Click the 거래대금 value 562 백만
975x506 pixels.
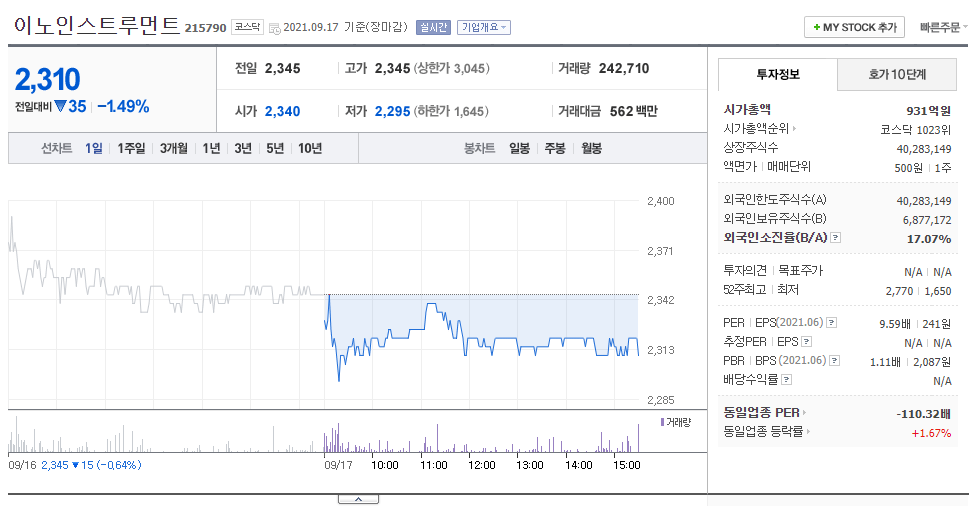pyautogui.click(x=633, y=111)
